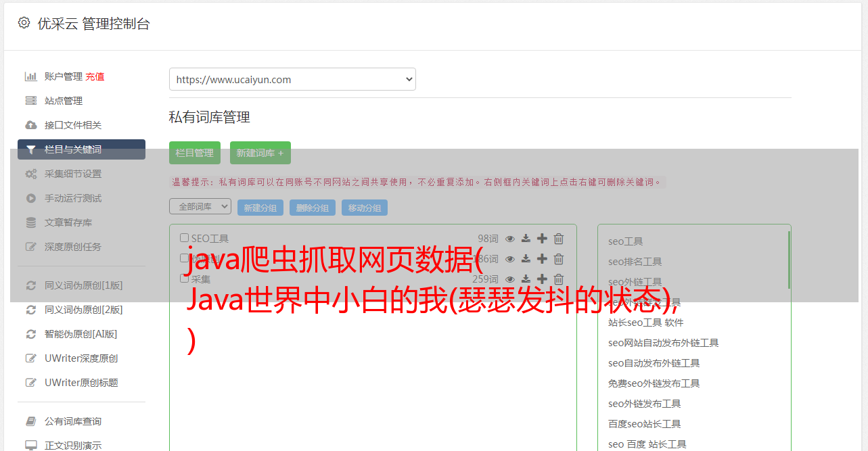Open 深度原创任务 from sidebar

tap(73, 247)
